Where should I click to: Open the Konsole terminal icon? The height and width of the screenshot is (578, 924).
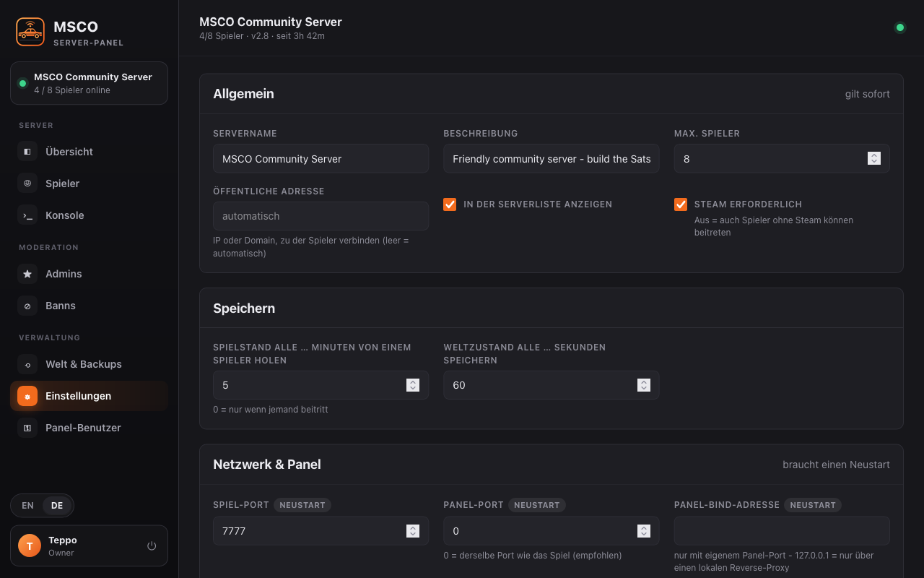(x=27, y=215)
